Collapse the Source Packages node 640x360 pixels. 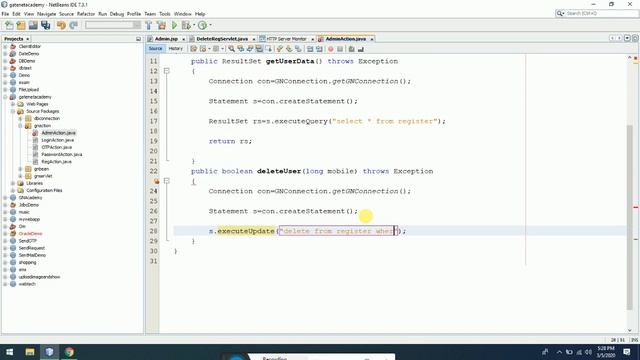13,111
